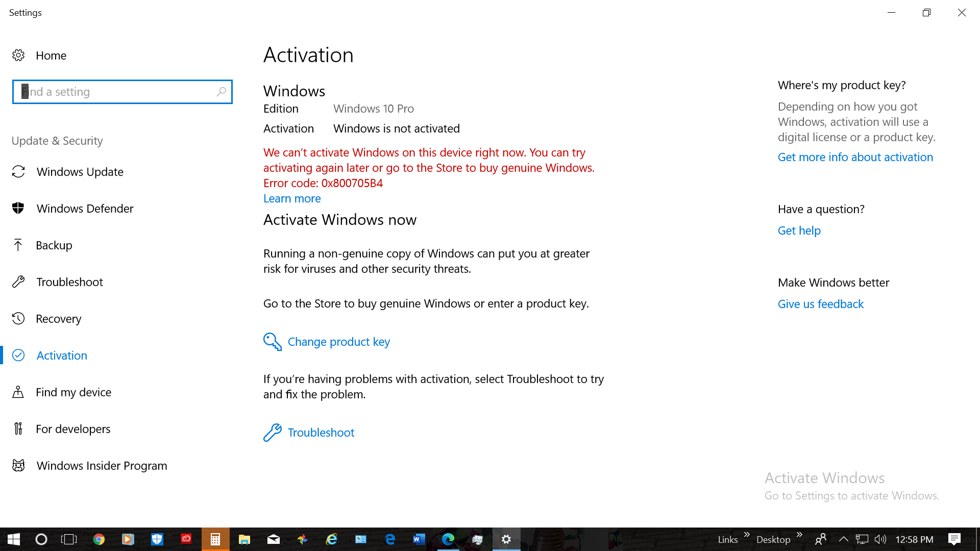The height and width of the screenshot is (551, 980).
Task: Click the For developers tools icon
Action: 18,429
